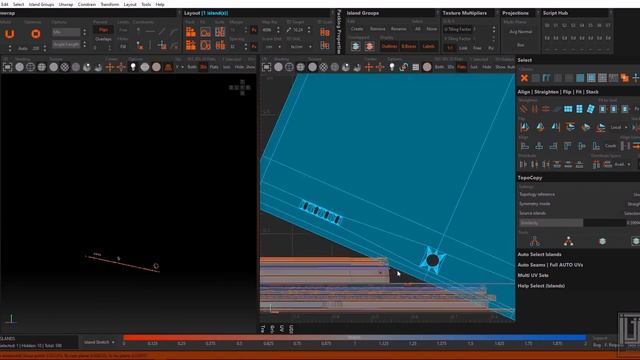640x360 pixels.
Task: Open the Island Groups menu
Action: [41, 4]
